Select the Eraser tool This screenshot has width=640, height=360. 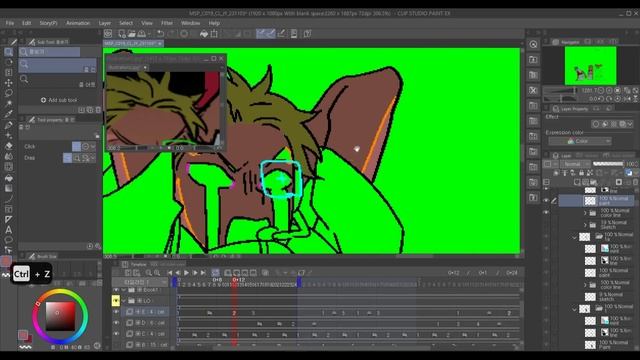[9, 146]
